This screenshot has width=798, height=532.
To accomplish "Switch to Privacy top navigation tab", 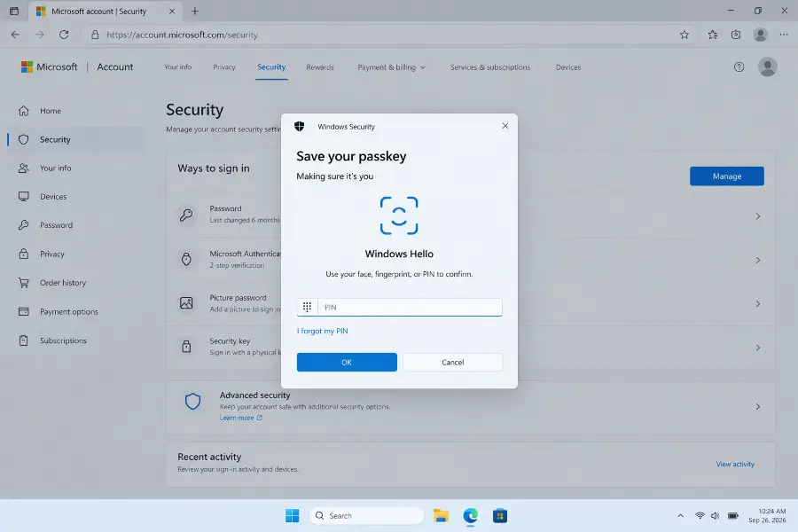I will (x=224, y=67).
